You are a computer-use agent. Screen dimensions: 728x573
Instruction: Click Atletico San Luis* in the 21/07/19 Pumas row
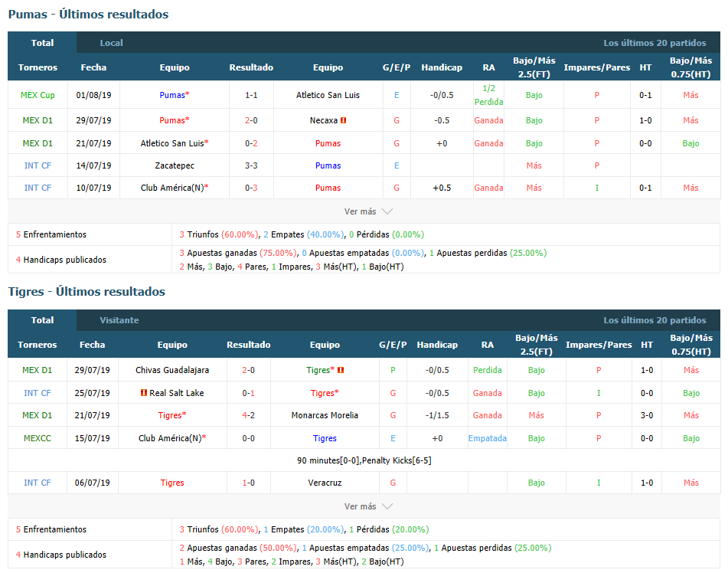click(x=175, y=143)
